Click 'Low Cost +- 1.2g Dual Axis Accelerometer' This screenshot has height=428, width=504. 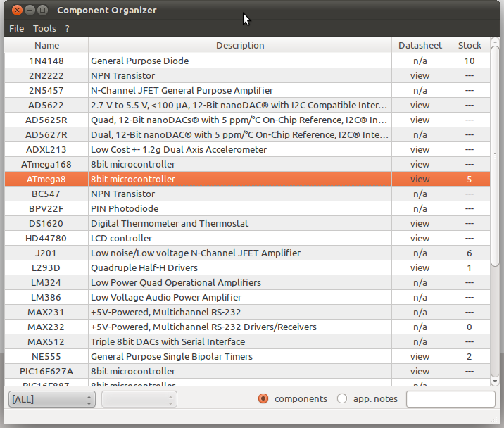pos(179,150)
